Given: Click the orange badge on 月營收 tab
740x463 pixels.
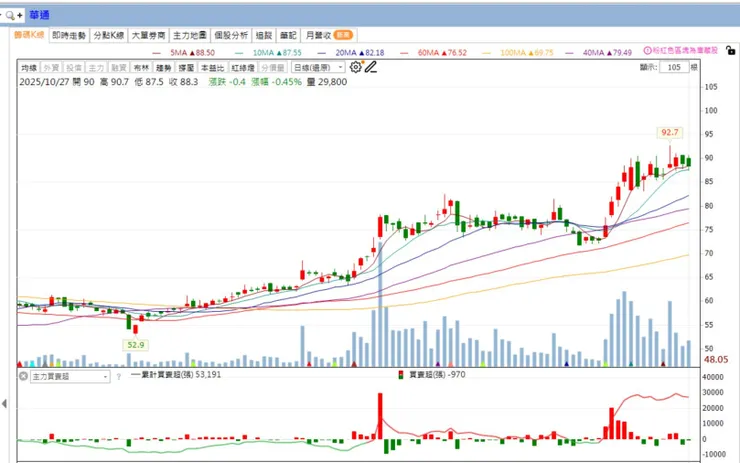Looking at the screenshot, I should pos(343,35).
